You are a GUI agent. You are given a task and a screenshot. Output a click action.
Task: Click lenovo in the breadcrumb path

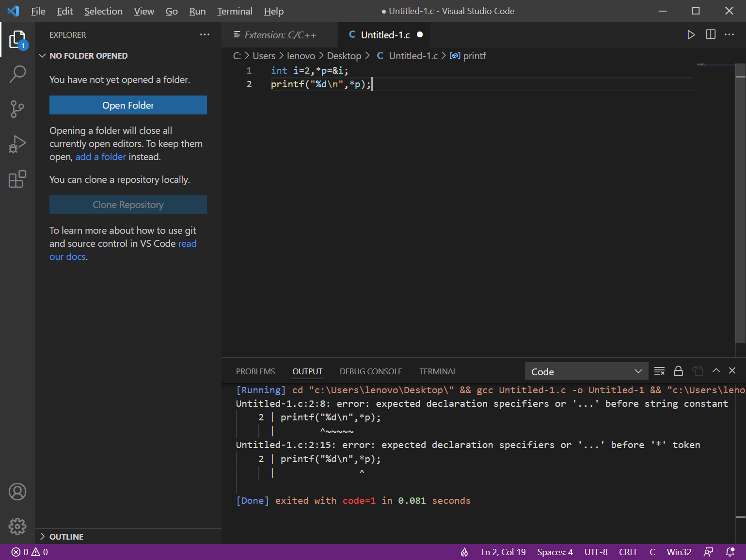coord(301,56)
